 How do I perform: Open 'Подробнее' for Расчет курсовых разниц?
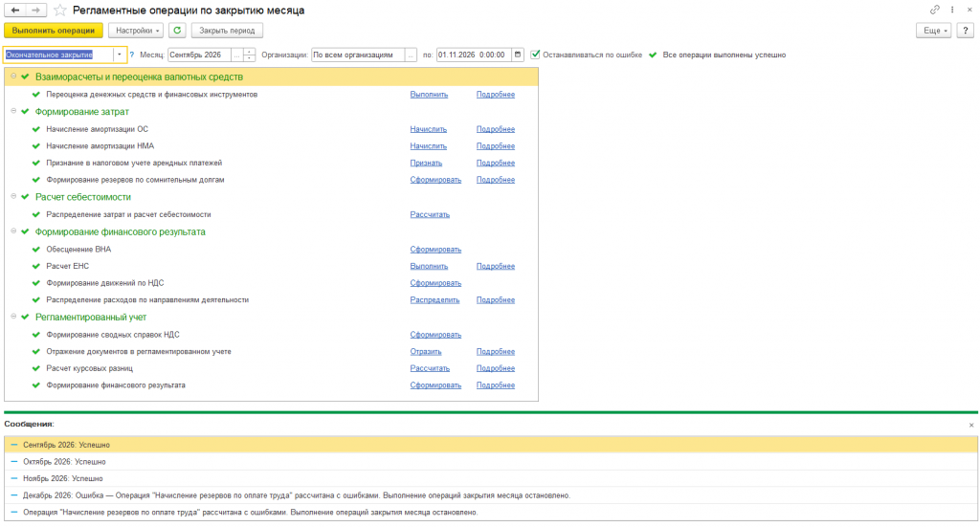click(496, 368)
